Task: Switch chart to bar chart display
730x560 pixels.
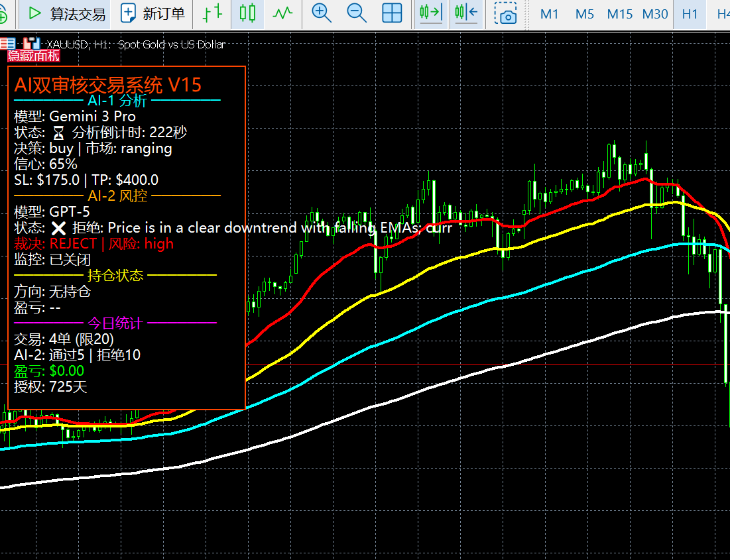Action: pos(213,13)
